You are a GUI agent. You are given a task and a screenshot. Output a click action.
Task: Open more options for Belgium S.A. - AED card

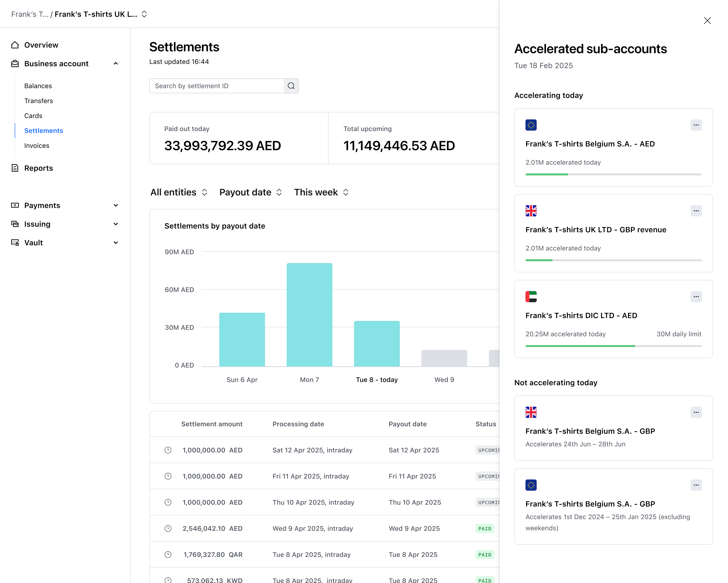(696, 125)
